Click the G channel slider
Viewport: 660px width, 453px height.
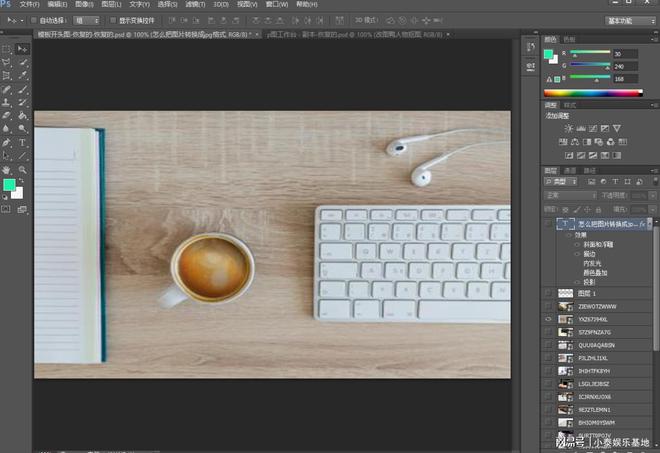click(x=590, y=64)
